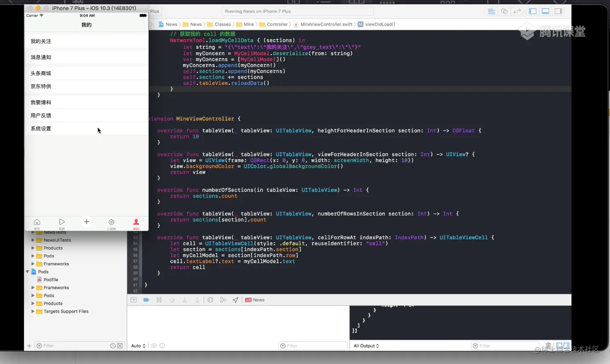Toggle the debug area panel
The height and width of the screenshot is (364, 610).
[545, 11]
